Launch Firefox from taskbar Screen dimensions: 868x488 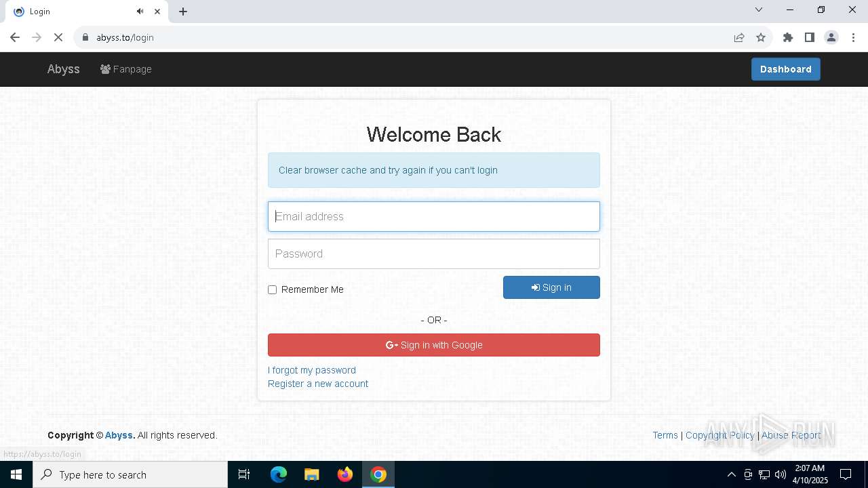pos(345,474)
